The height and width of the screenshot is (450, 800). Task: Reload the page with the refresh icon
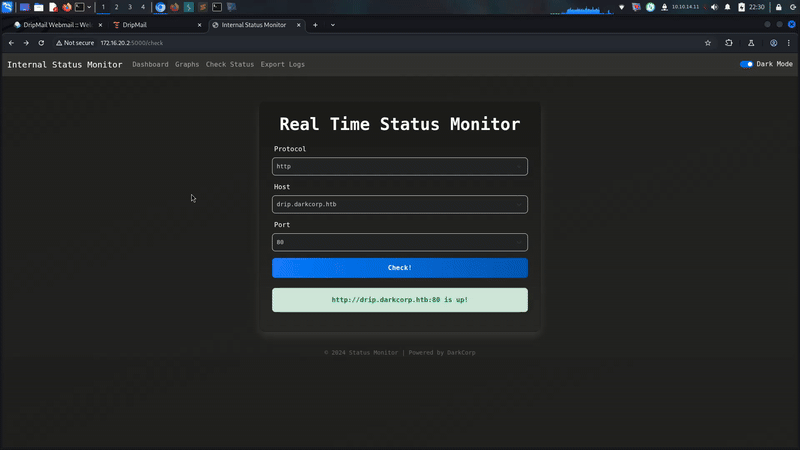coord(41,43)
